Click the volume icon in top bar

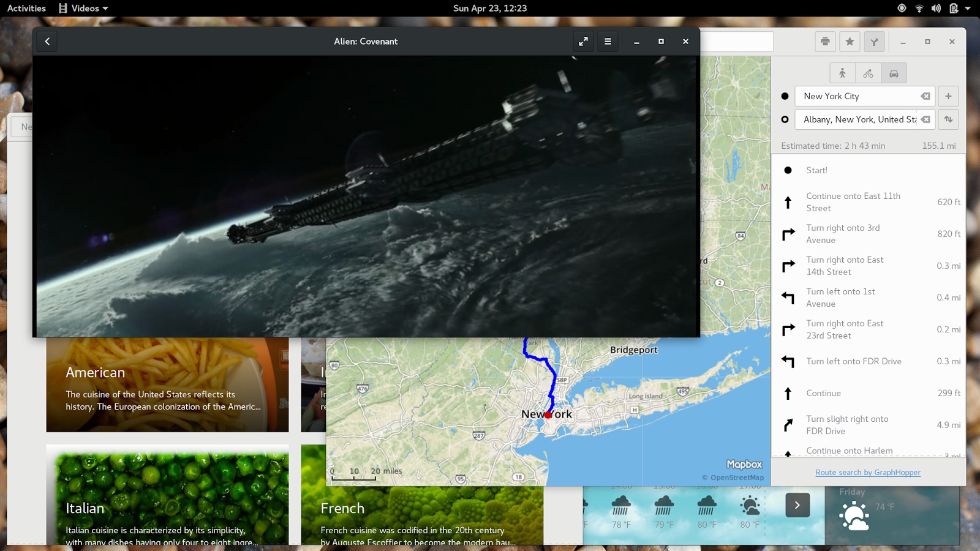tap(936, 9)
